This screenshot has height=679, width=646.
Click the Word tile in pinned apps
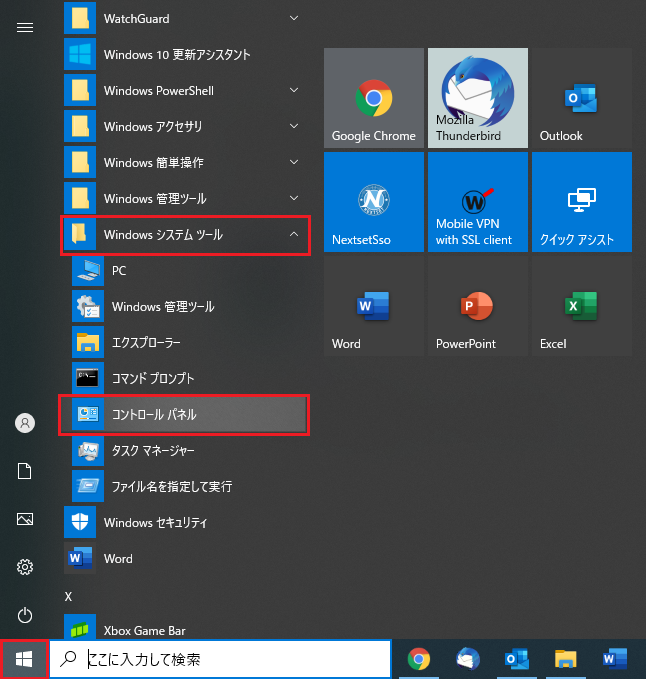(x=373, y=306)
